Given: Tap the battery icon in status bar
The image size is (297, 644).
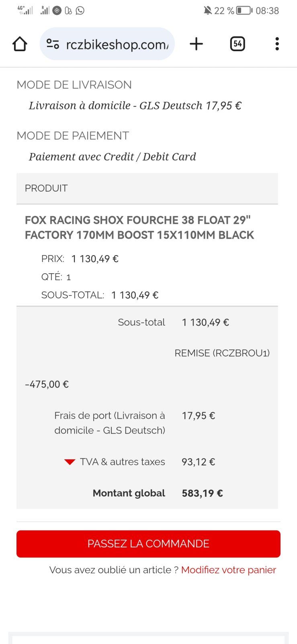Looking at the screenshot, I should click(244, 10).
